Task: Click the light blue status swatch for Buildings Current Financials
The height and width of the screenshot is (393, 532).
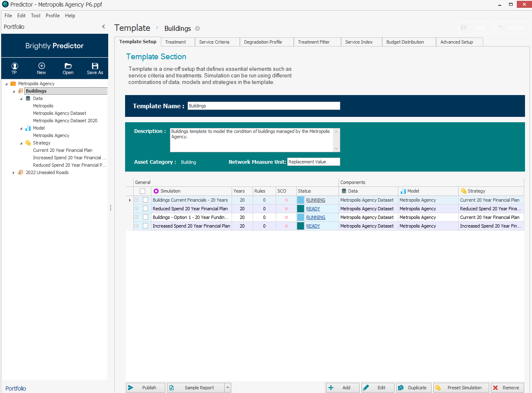Action: point(300,200)
